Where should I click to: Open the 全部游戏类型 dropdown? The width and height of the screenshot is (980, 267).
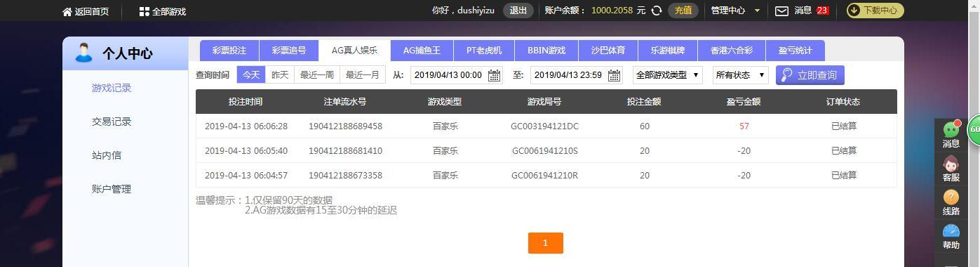667,75
